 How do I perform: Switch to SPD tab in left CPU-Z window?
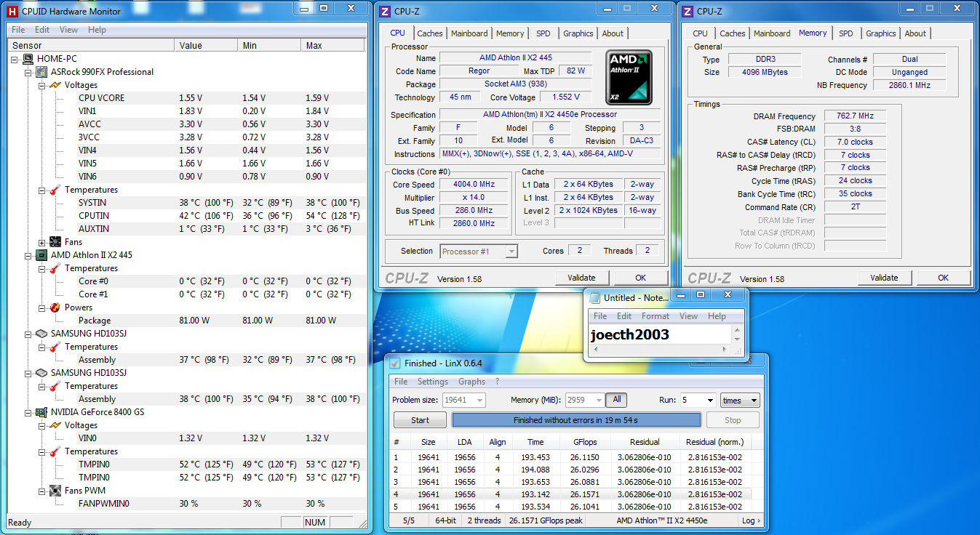(x=543, y=33)
